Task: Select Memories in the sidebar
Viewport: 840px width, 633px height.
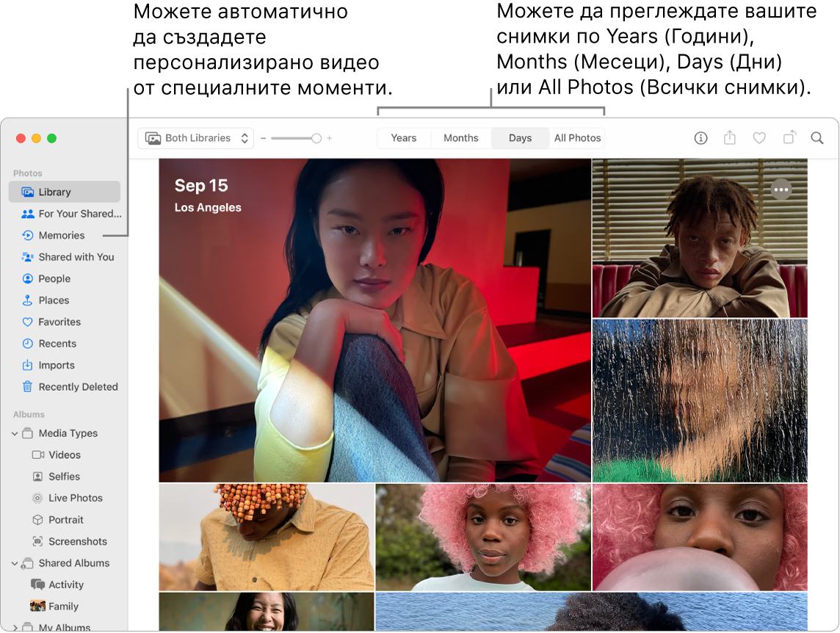Action: pos(60,235)
